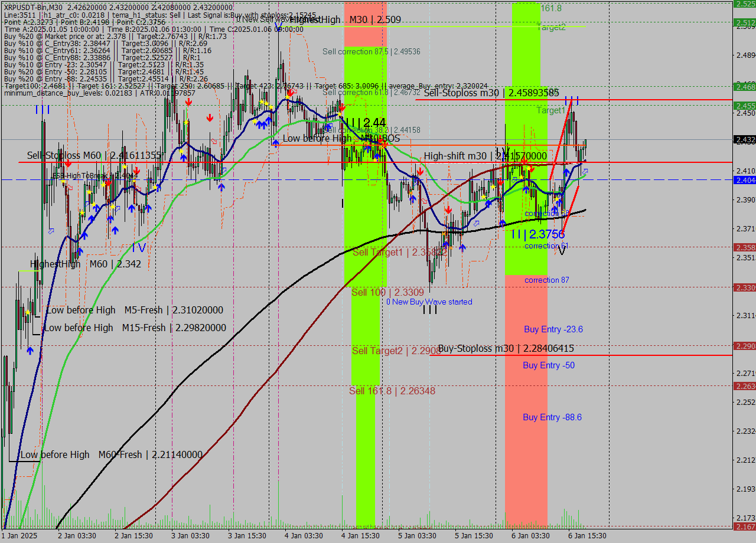Click '4 Jan 15:30' on time axis
The height and width of the screenshot is (543, 756).
click(x=360, y=536)
